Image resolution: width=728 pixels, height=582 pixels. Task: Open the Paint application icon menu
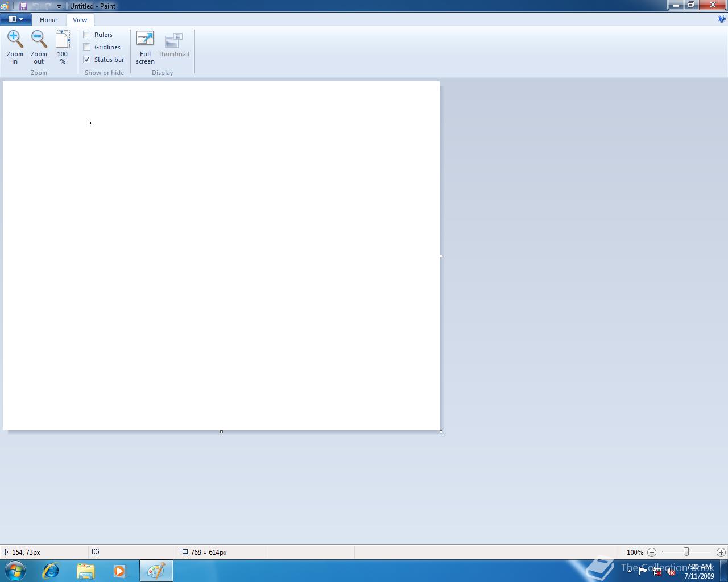click(5, 6)
